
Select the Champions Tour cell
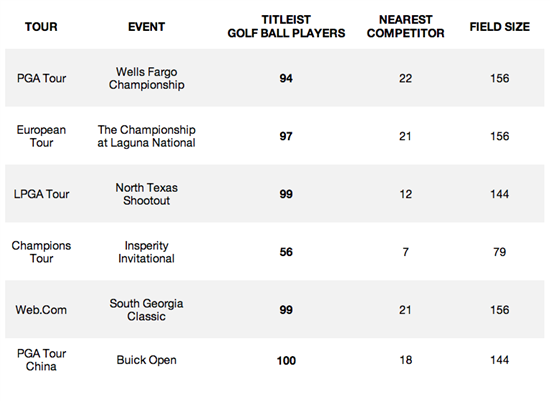click(x=41, y=252)
